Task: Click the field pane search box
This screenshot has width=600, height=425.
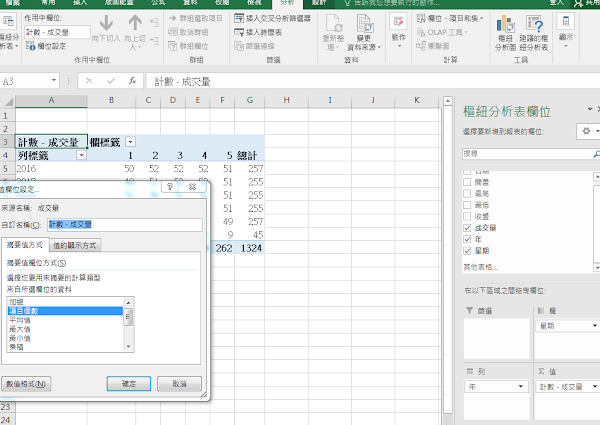Action: pos(527,154)
